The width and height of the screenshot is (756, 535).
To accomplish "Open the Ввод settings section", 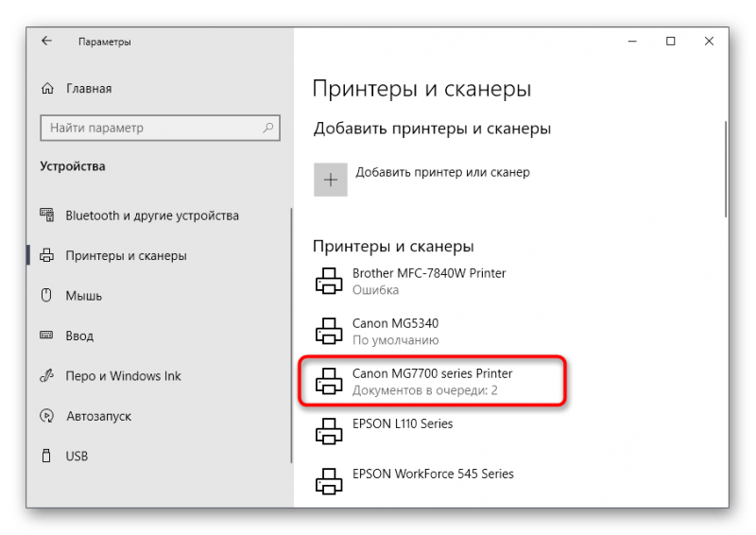I will pyautogui.click(x=79, y=336).
